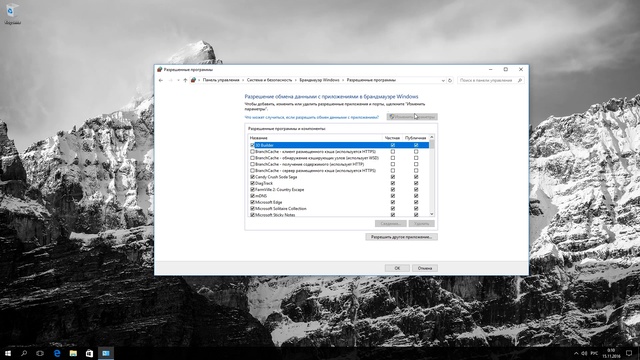Confirm with the OK button
Screen dimensions: 640x360
[397, 268]
